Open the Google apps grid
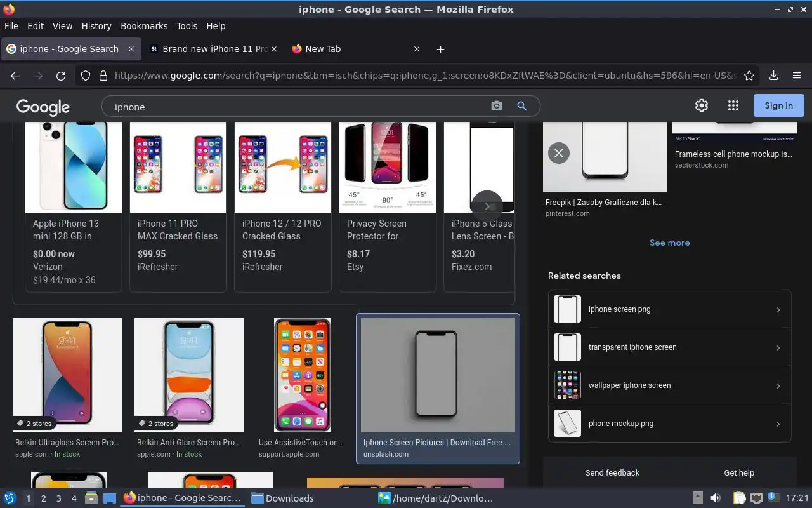The width and height of the screenshot is (812, 508). point(733,105)
